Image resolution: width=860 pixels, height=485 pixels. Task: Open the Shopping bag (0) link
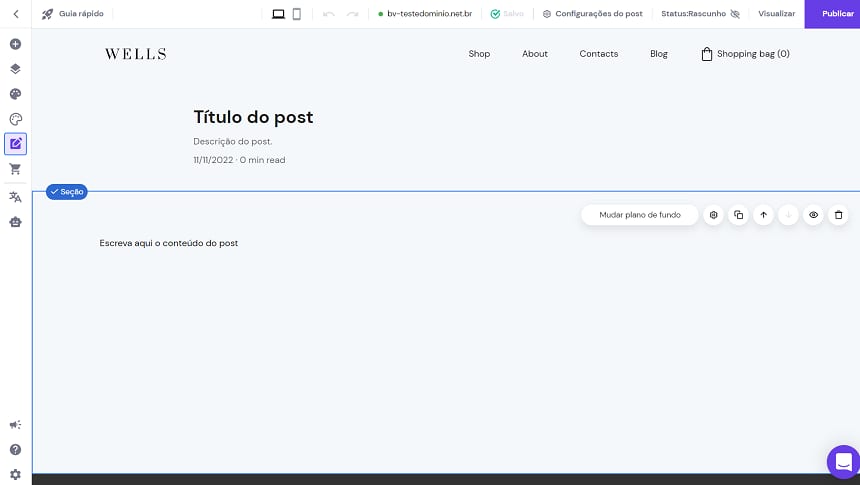pos(745,54)
